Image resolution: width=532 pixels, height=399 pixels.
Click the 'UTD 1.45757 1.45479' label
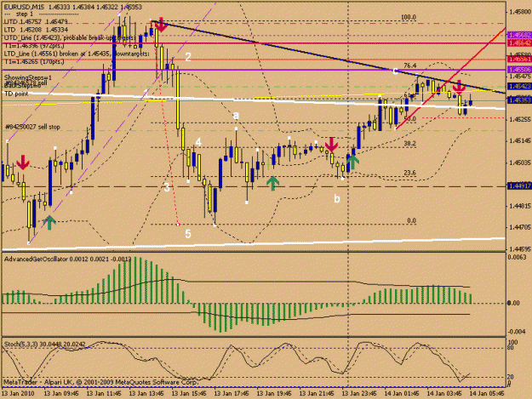[35, 22]
